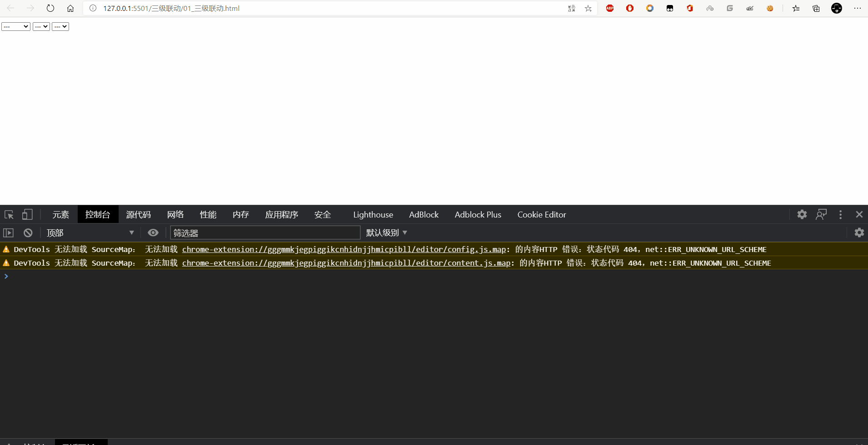Open the config.js.map source map link
This screenshot has height=445, width=868.
coord(344,249)
